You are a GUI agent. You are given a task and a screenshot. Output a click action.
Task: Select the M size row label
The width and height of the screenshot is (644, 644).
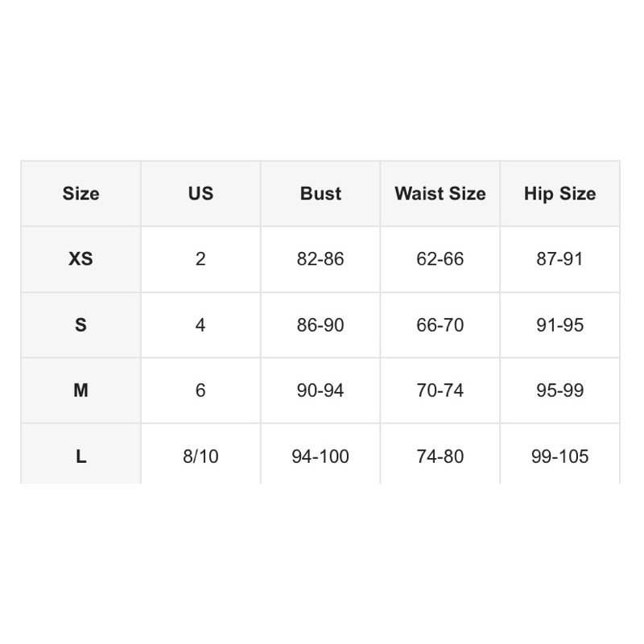tap(81, 390)
